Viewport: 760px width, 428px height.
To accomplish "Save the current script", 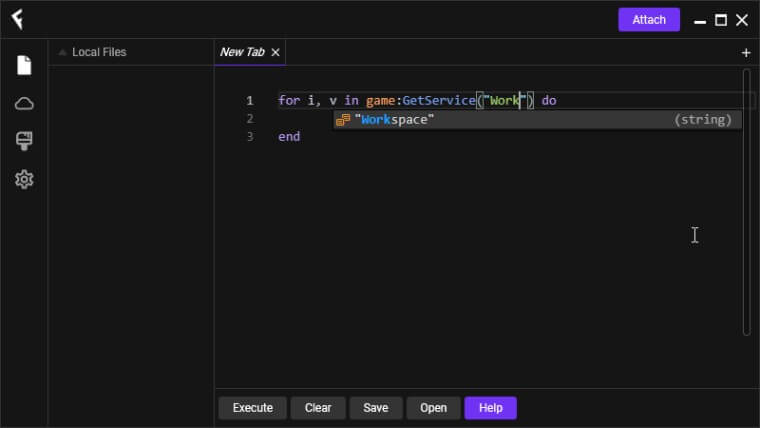I will 376,408.
